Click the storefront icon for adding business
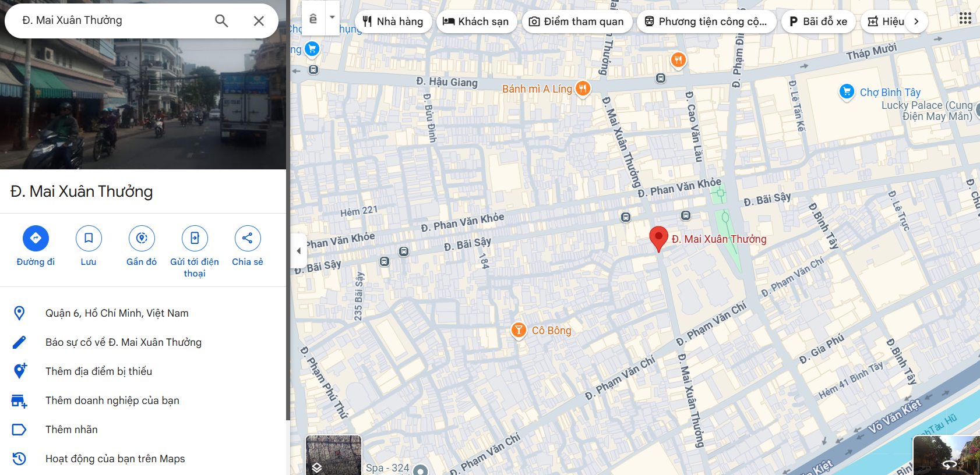The image size is (980, 475). (19, 400)
